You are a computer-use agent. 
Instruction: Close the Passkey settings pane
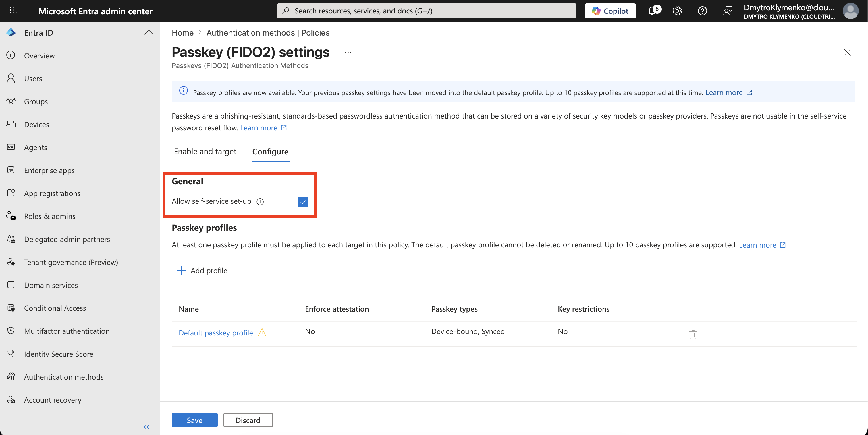click(x=847, y=52)
